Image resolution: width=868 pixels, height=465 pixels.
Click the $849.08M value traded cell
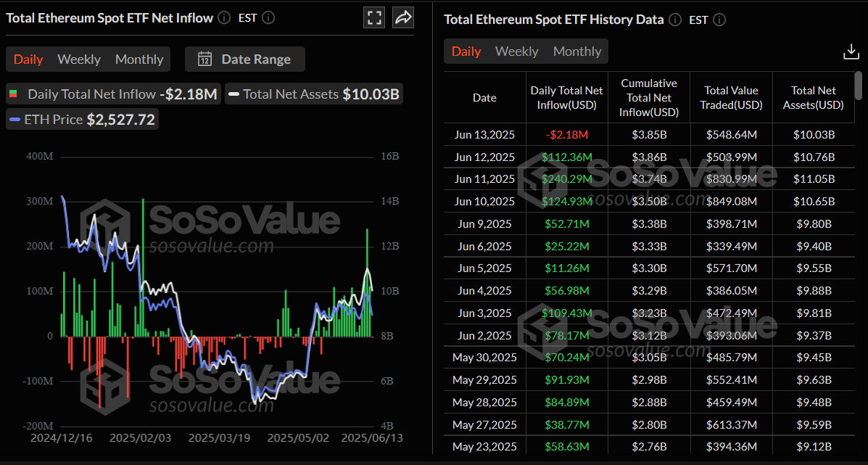(731, 202)
